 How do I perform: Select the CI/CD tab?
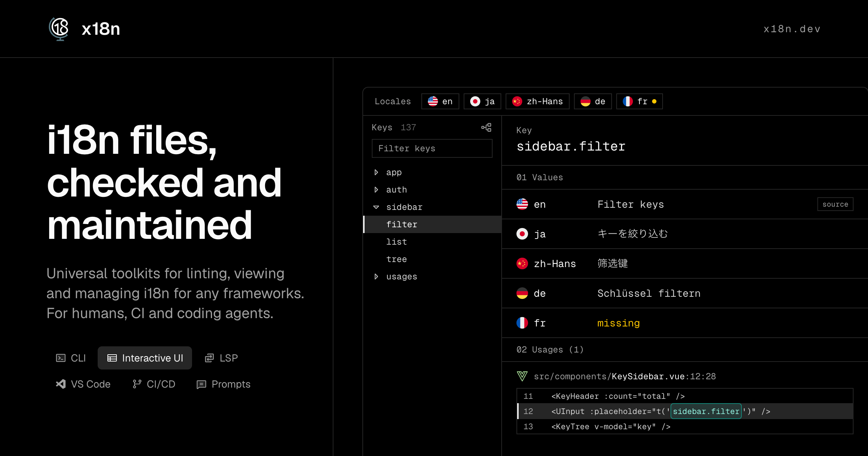154,384
